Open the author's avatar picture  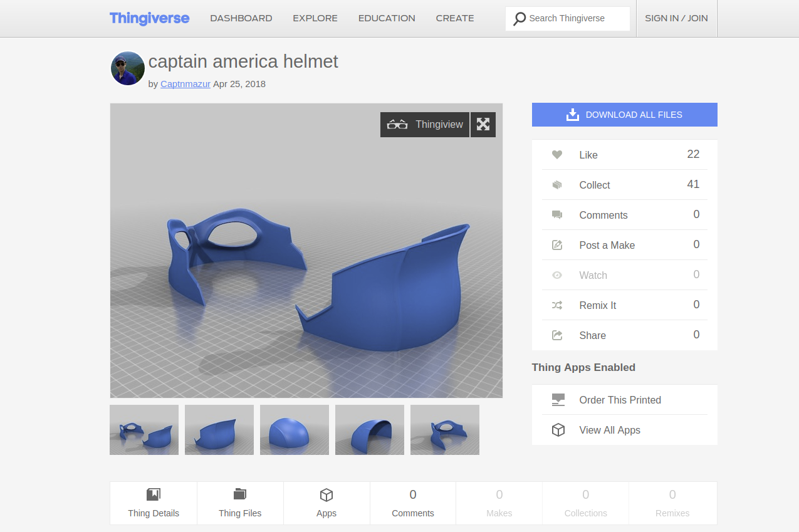[128, 68]
